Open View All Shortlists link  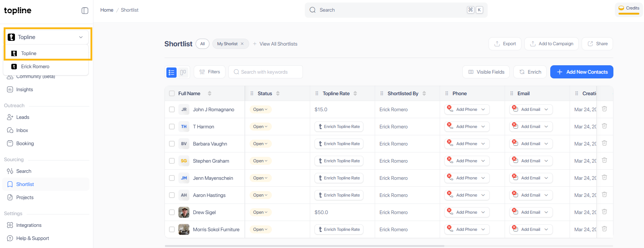click(278, 44)
